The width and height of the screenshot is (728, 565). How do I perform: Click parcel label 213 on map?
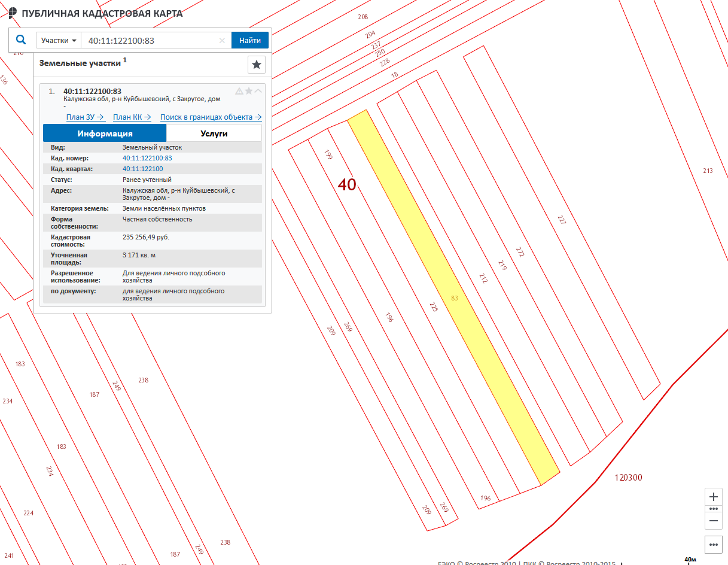point(708,171)
